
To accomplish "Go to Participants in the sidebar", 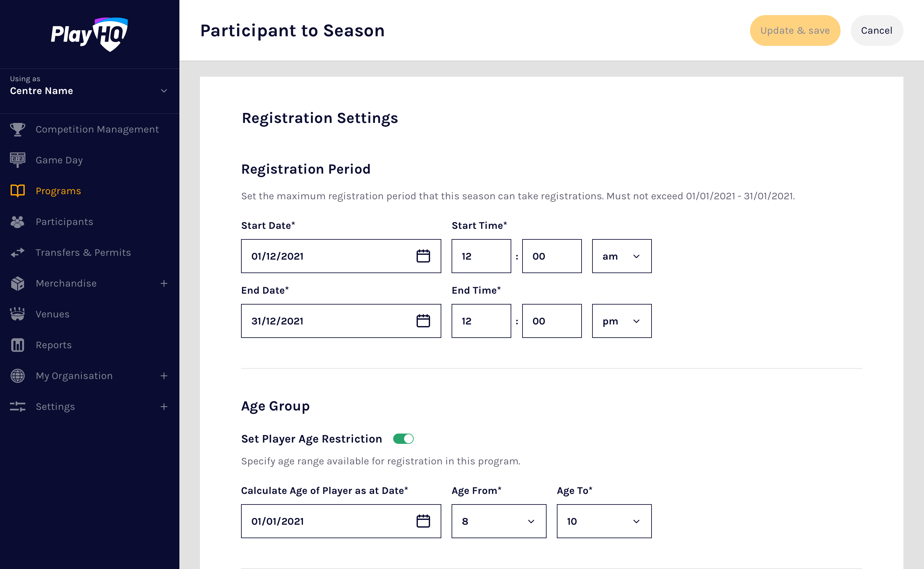I will [65, 222].
